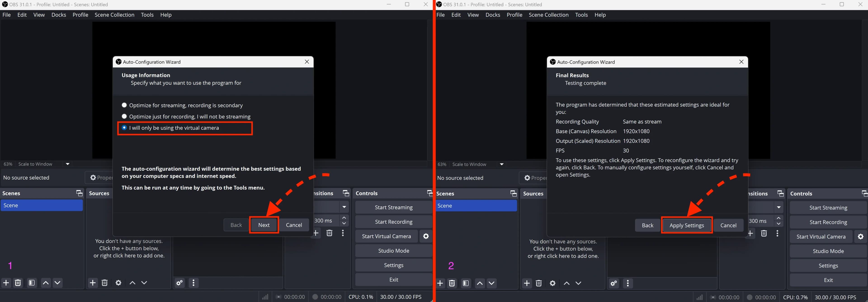Open audio mixer advanced gears icon in left window
Image resolution: width=868 pixels, height=302 pixels.
point(180,283)
